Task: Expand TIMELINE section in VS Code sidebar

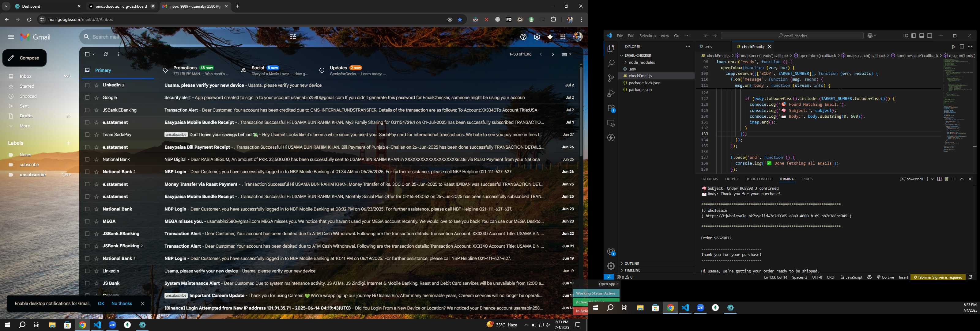Action: click(657, 270)
